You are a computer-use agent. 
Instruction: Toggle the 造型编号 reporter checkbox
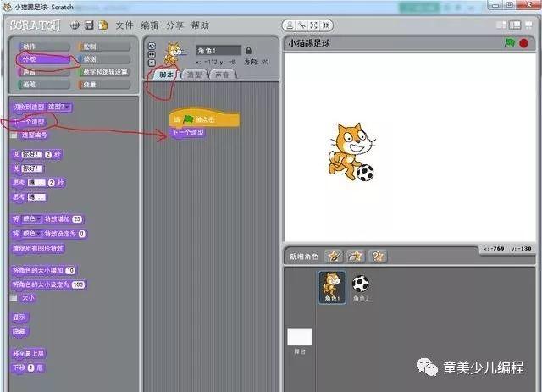tap(14, 135)
